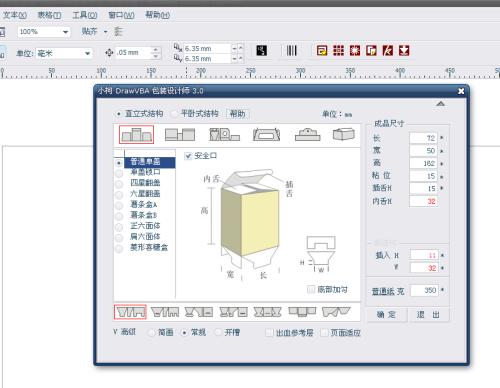Screen dimensions: 500x388
Task: Click the 确定 confirm button
Action: pos(387,314)
